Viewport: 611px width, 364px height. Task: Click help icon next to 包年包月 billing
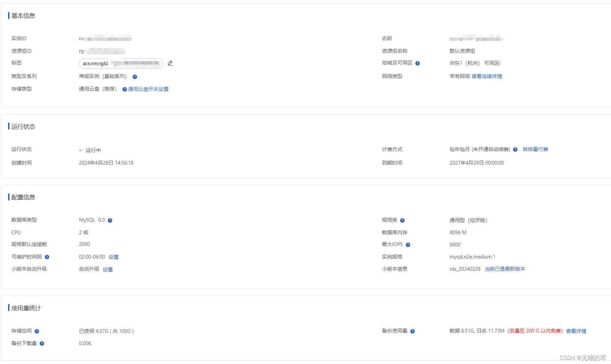[515, 149]
